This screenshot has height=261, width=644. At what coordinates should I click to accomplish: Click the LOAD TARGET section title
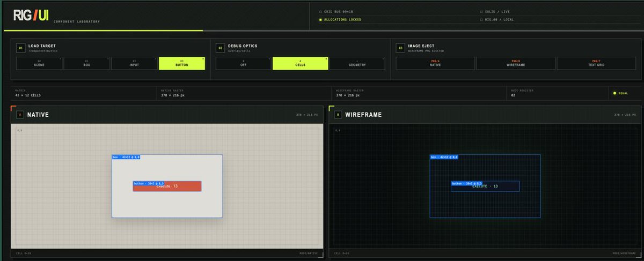click(x=42, y=46)
